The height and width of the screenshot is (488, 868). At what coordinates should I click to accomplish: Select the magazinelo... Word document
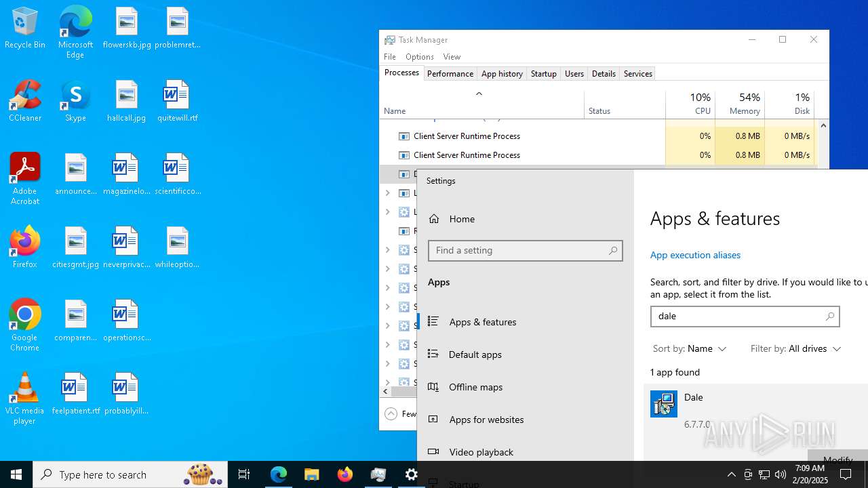tap(127, 175)
